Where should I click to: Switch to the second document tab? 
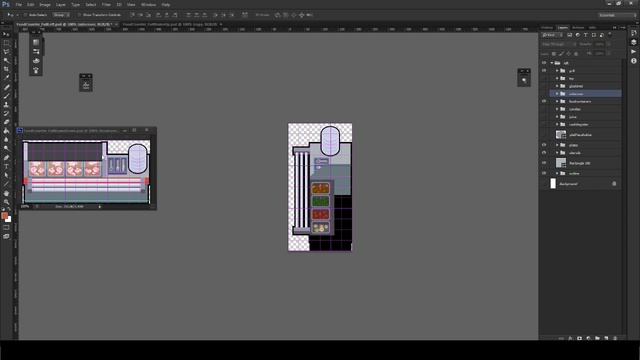[171, 24]
